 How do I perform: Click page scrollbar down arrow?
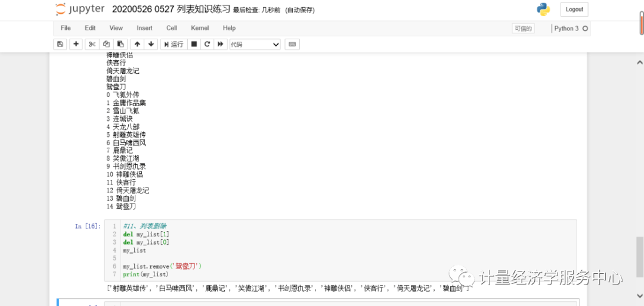[640, 295]
